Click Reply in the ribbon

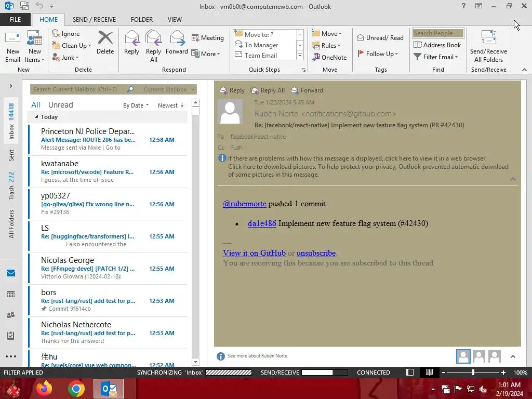[x=131, y=43]
